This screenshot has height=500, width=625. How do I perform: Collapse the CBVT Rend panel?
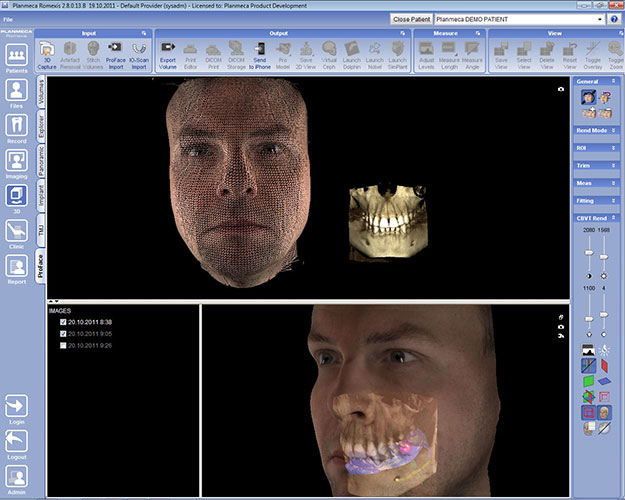click(x=613, y=218)
